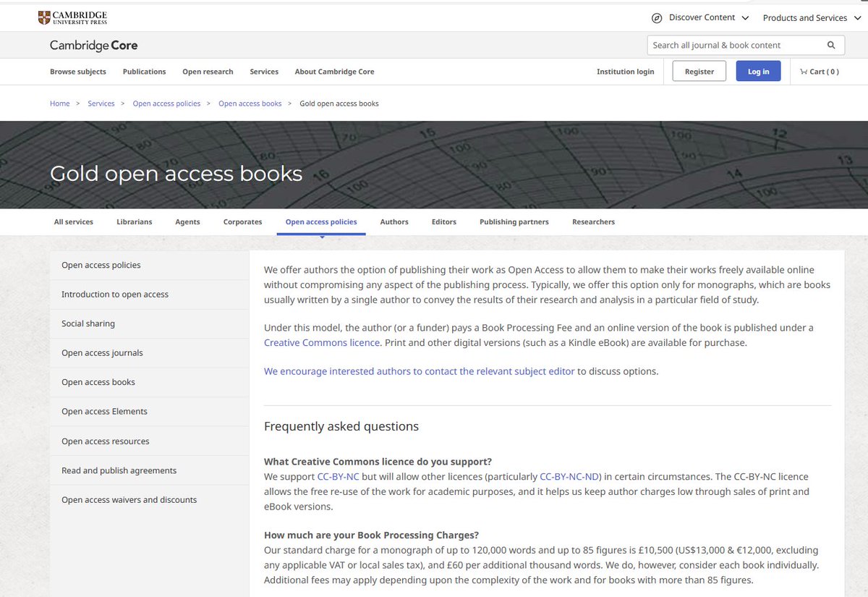Select the Open access policies tab
The width and height of the screenshot is (868, 597).
point(321,222)
